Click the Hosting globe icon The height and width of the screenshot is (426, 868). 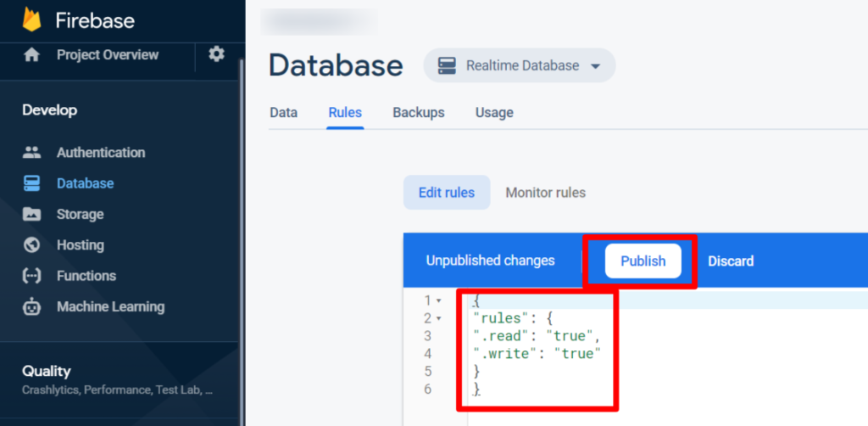[31, 245]
